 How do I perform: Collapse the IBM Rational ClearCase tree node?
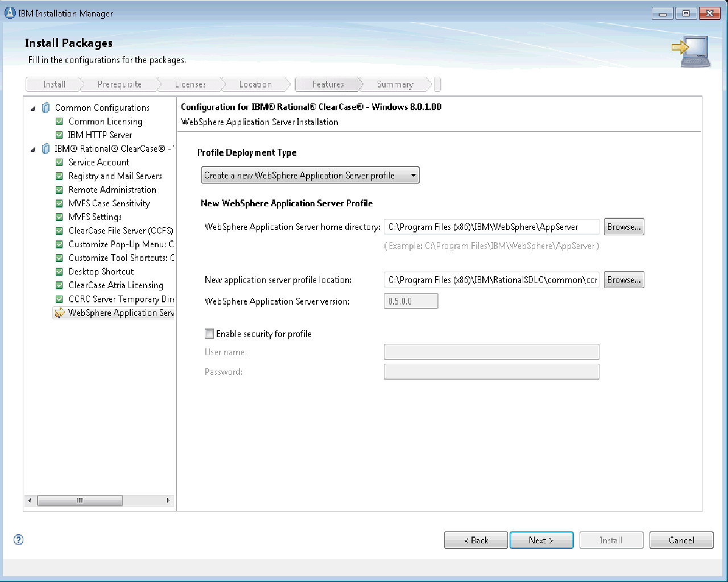coord(32,149)
